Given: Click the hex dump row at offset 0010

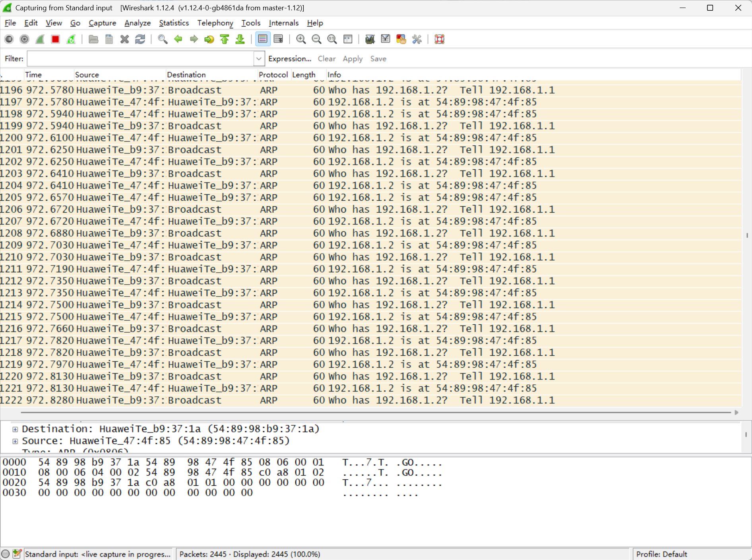Looking at the screenshot, I should click(222, 473).
